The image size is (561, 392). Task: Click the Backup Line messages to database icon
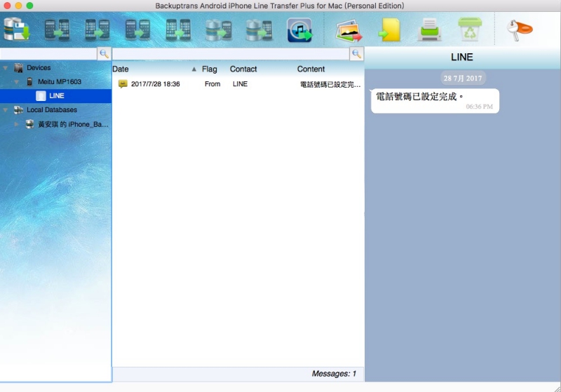tap(17, 29)
